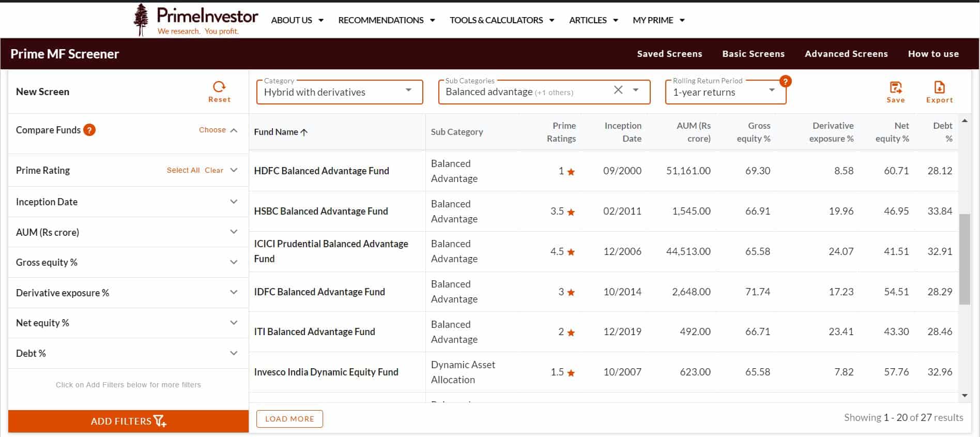Expand the Debt % filter
The image size is (980, 437).
pyautogui.click(x=234, y=353)
